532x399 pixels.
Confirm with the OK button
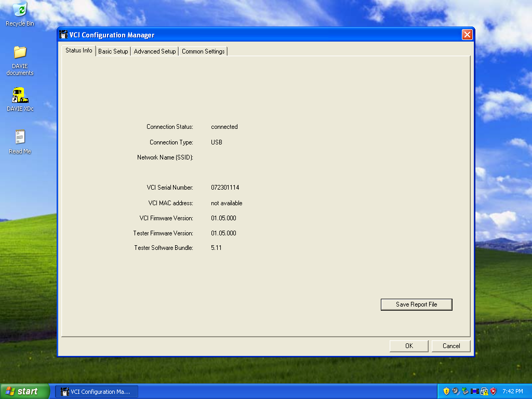click(x=409, y=346)
